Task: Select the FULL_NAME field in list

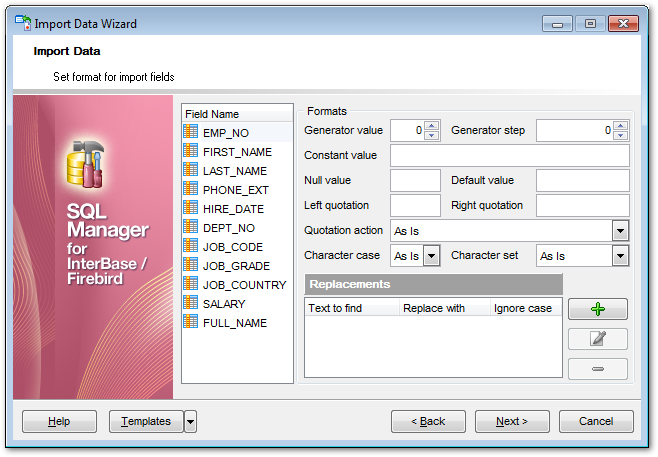Action: (x=235, y=322)
